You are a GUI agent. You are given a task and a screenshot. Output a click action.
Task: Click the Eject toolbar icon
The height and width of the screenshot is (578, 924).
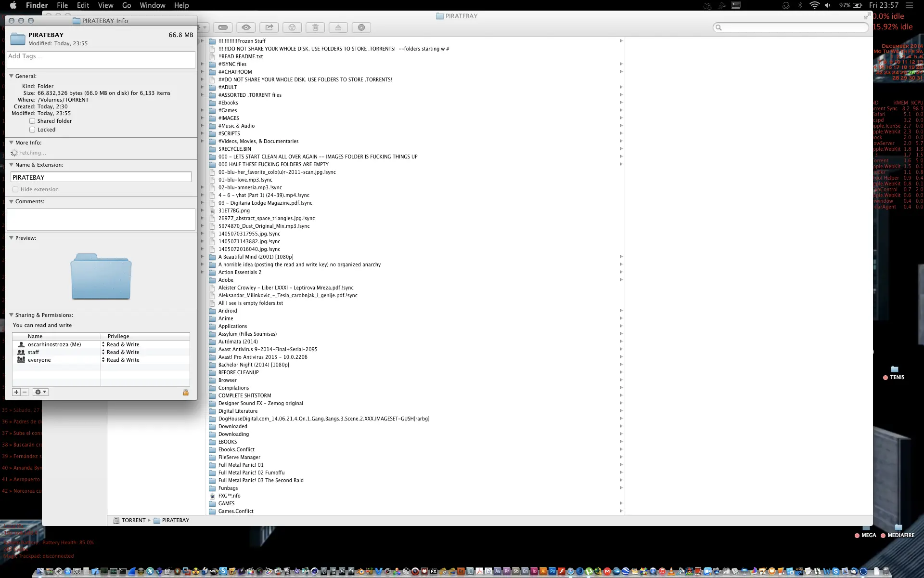(x=338, y=27)
